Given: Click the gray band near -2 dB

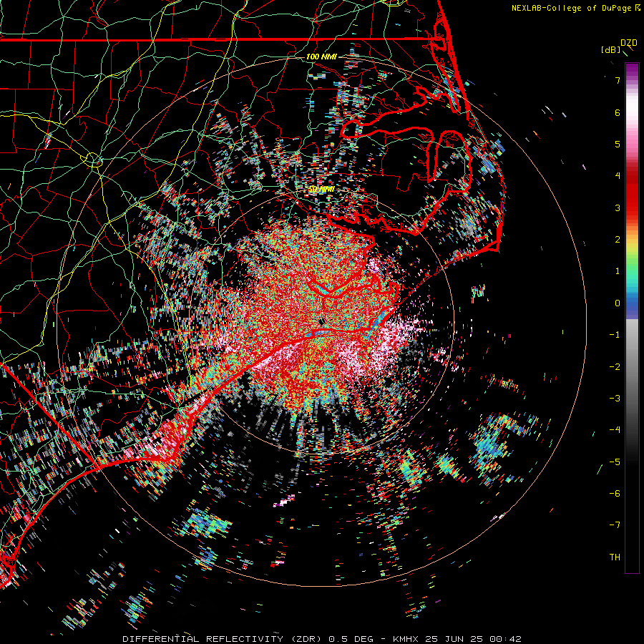Looking at the screenshot, I should [x=632, y=366].
